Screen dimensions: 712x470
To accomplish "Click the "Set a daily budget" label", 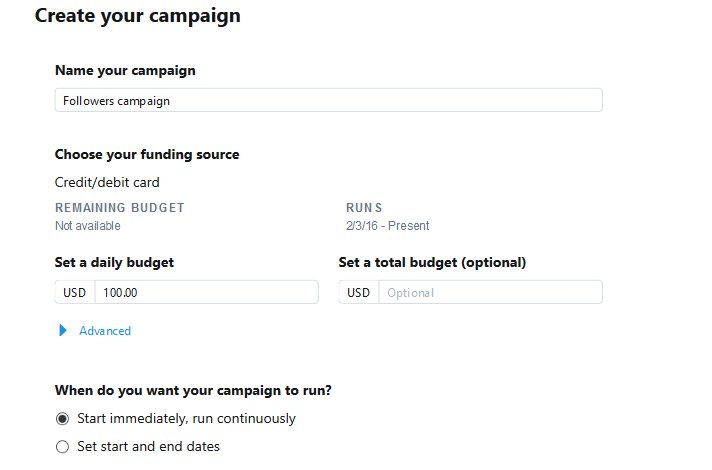I will pyautogui.click(x=114, y=262).
